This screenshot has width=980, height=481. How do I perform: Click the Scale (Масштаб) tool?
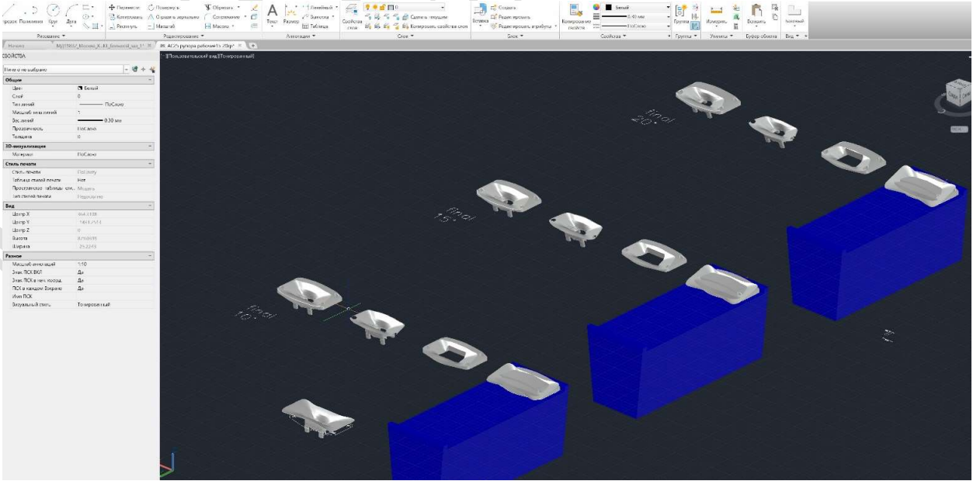[162, 26]
